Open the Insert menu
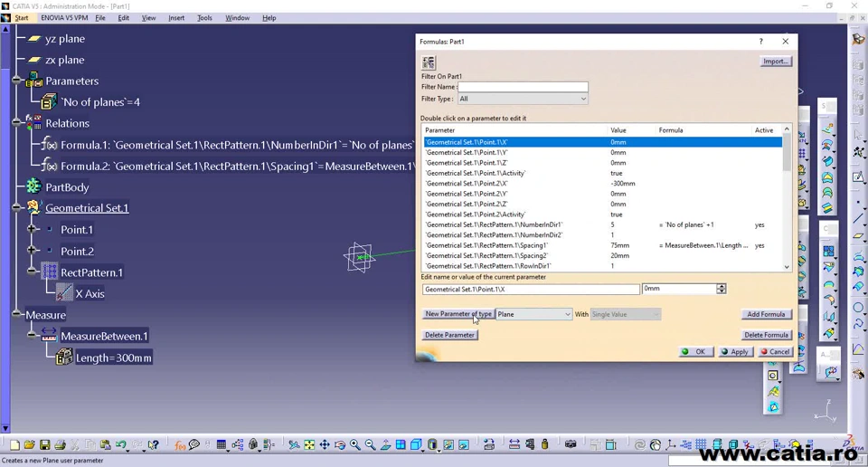The height and width of the screenshot is (467, 868). click(176, 18)
